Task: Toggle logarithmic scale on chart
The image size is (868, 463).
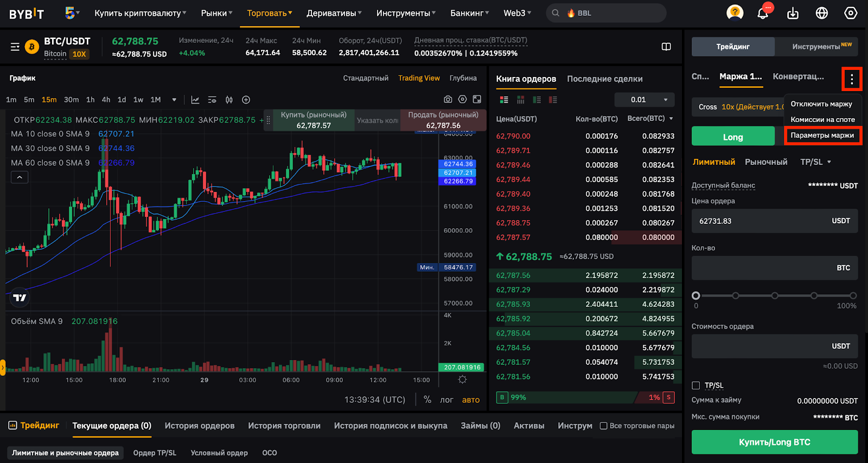Action: tap(446, 400)
